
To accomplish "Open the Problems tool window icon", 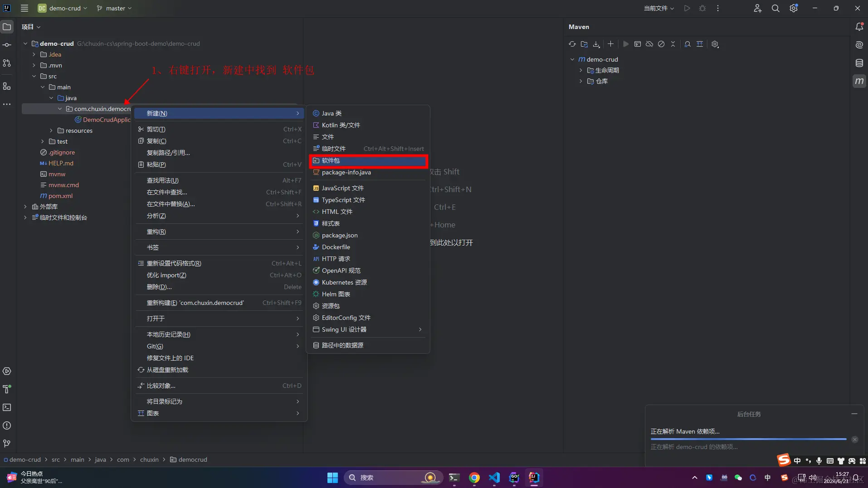I will tap(7, 425).
